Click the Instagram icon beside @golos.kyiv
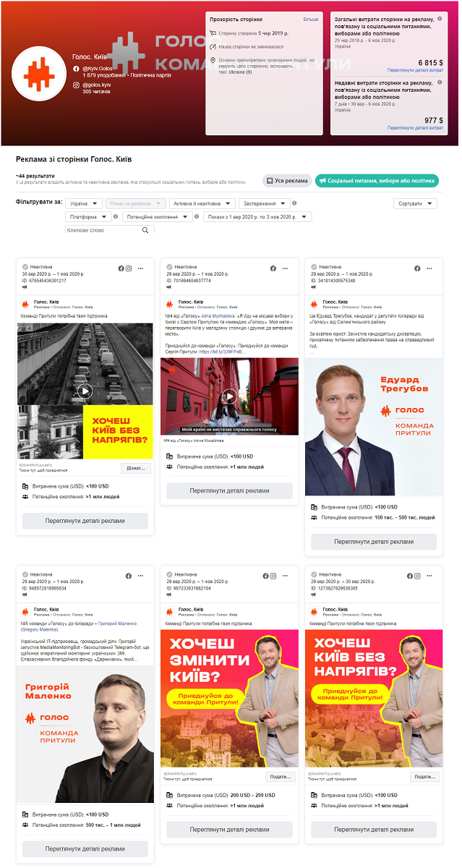462x868 pixels. pos(76,85)
